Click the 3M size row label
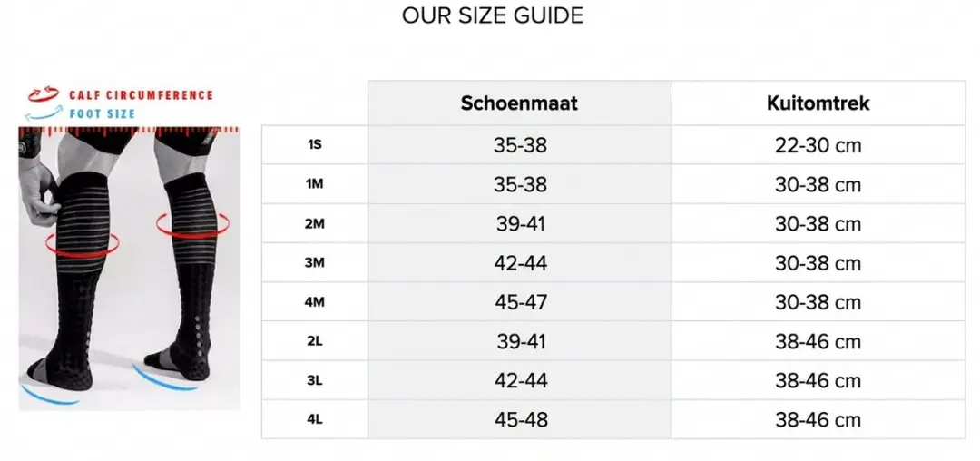 [x=314, y=263]
